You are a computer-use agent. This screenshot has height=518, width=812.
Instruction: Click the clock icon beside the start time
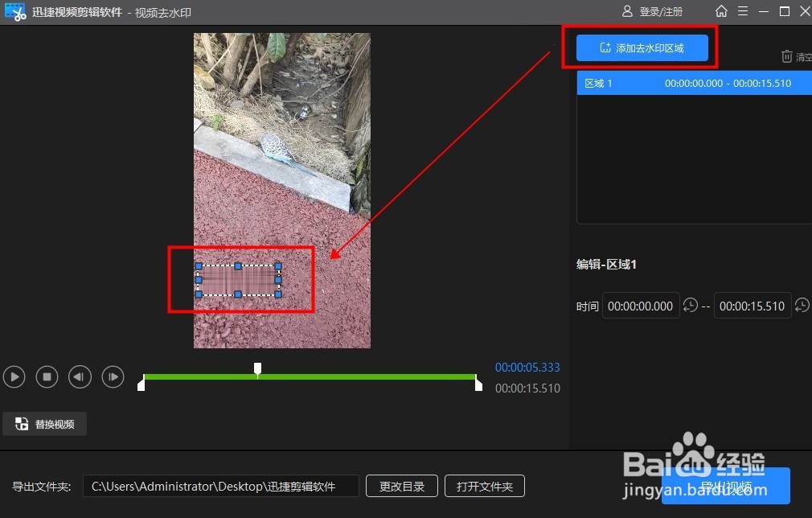[690, 306]
